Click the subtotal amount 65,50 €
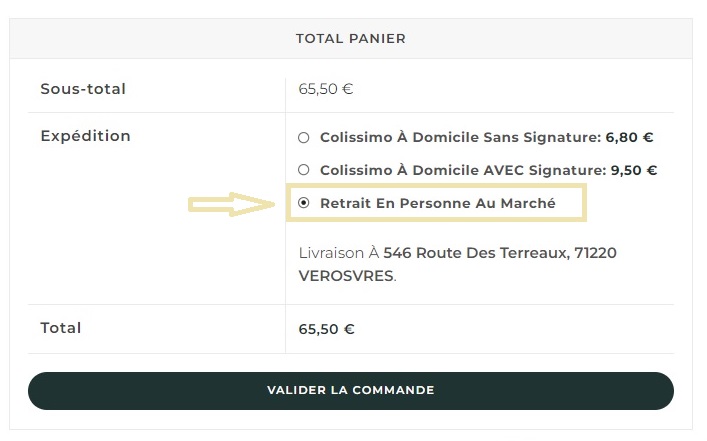 tap(326, 89)
